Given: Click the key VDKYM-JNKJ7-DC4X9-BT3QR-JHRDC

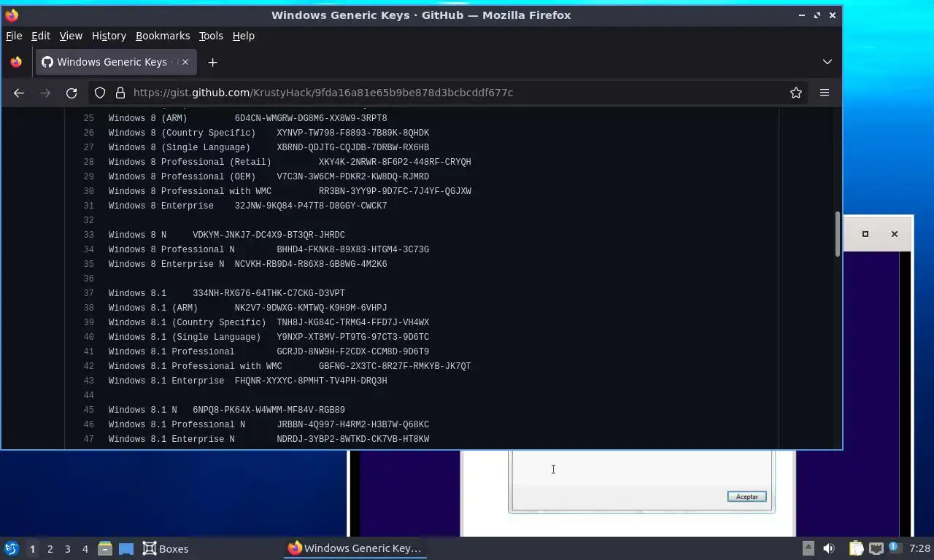Looking at the screenshot, I should (269, 235).
